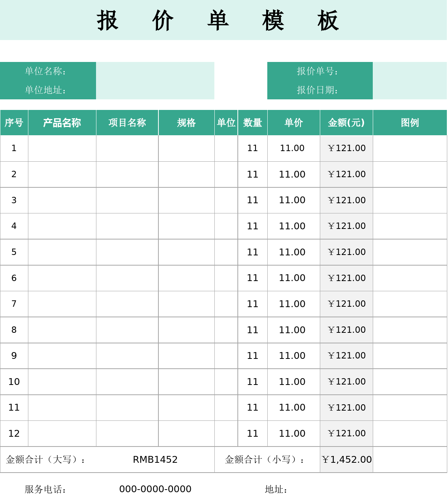This screenshot has width=448, height=496.
Task: Select the 金额(元) column header
Action: (x=346, y=123)
